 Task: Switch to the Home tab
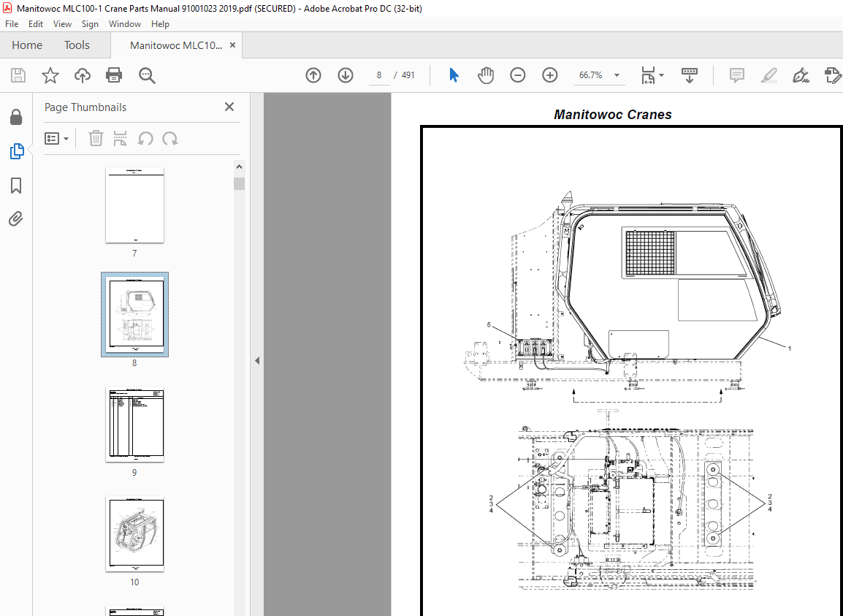(x=27, y=45)
